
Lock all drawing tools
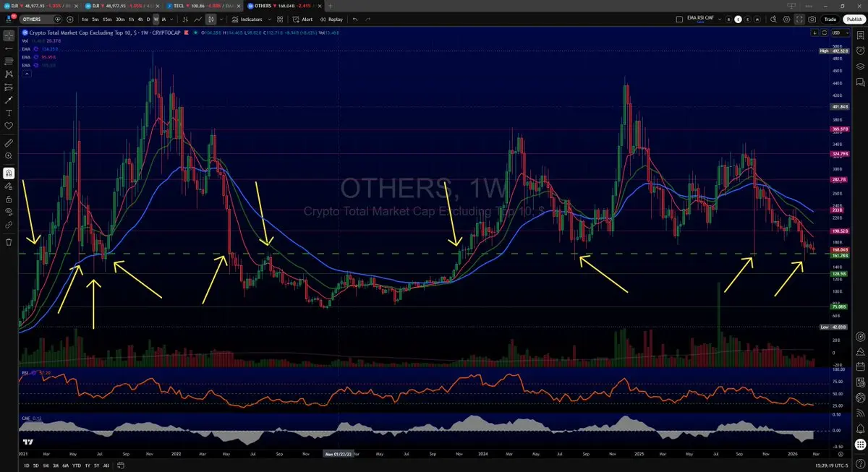[x=9, y=199]
